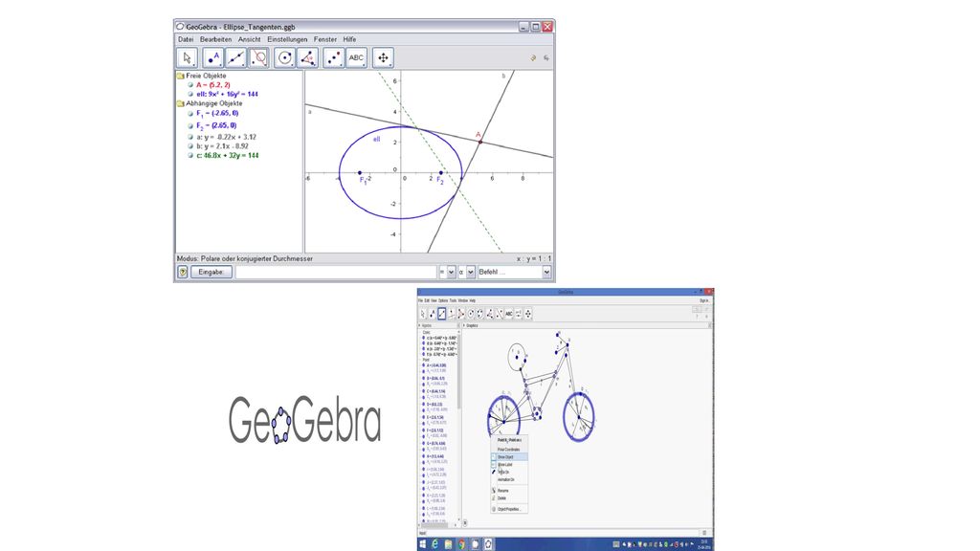Open Google Chrome from the taskbar
Screen dimensions: 980x551
click(x=461, y=544)
